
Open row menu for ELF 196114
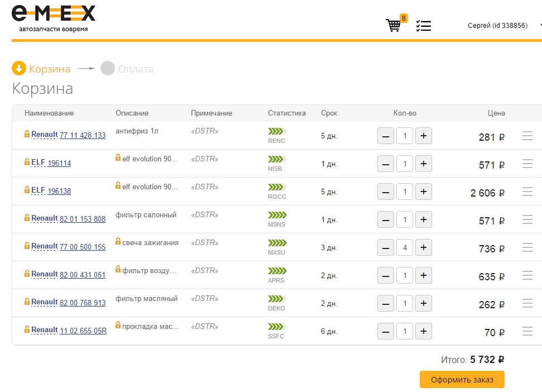[527, 164]
